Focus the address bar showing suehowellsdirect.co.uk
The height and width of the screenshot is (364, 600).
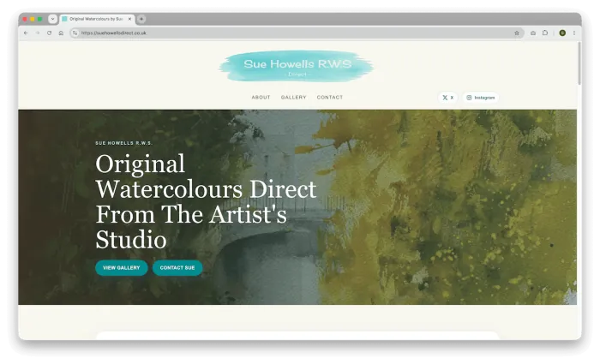click(x=295, y=33)
